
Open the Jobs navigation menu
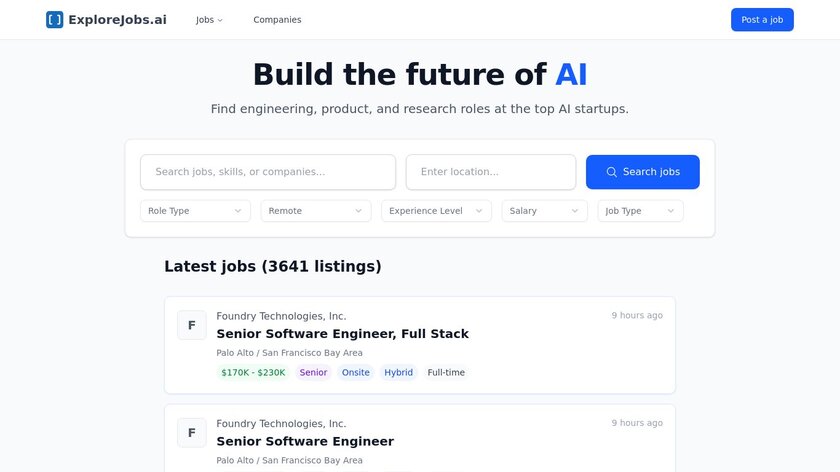[209, 20]
